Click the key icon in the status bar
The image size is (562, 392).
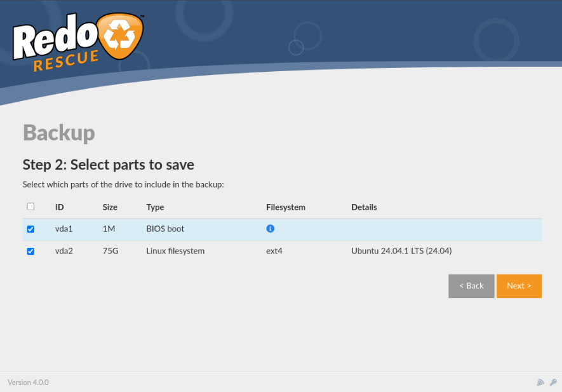553,382
